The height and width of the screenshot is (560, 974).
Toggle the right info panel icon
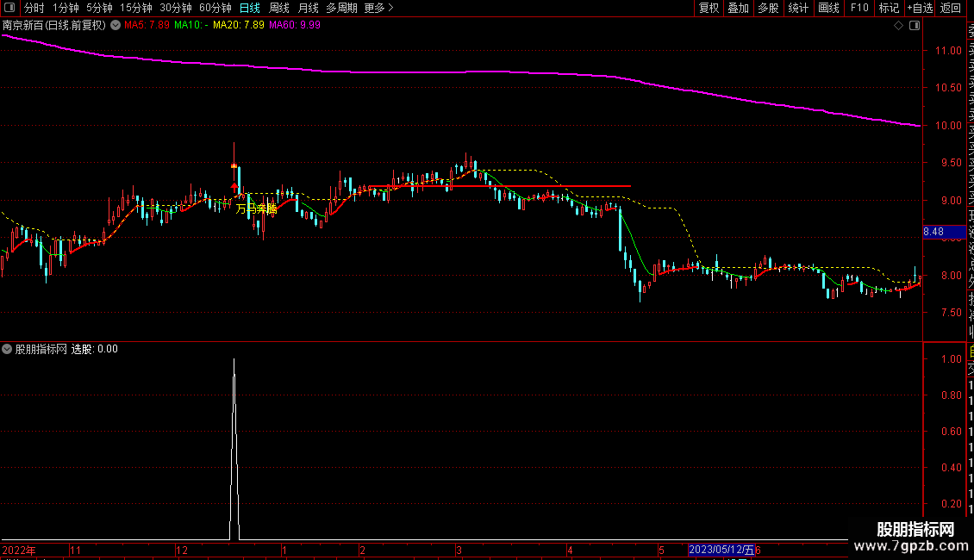click(915, 26)
